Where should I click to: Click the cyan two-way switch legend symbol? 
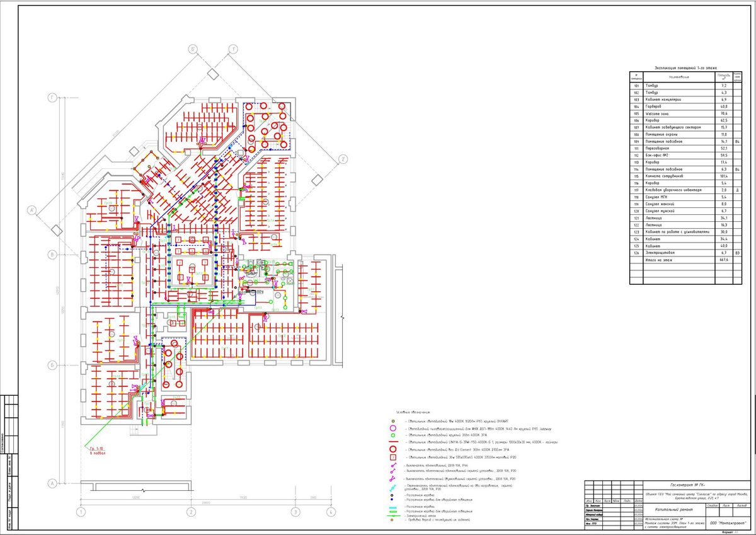click(392, 487)
